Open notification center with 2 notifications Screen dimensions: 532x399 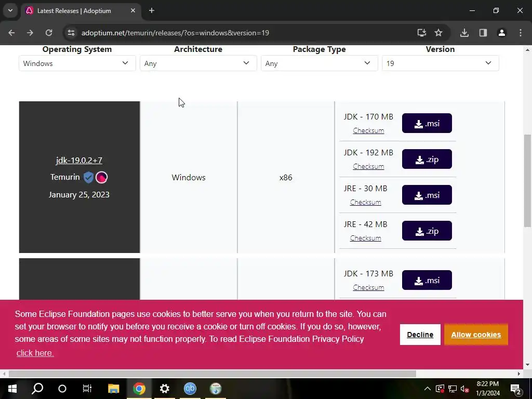516,389
